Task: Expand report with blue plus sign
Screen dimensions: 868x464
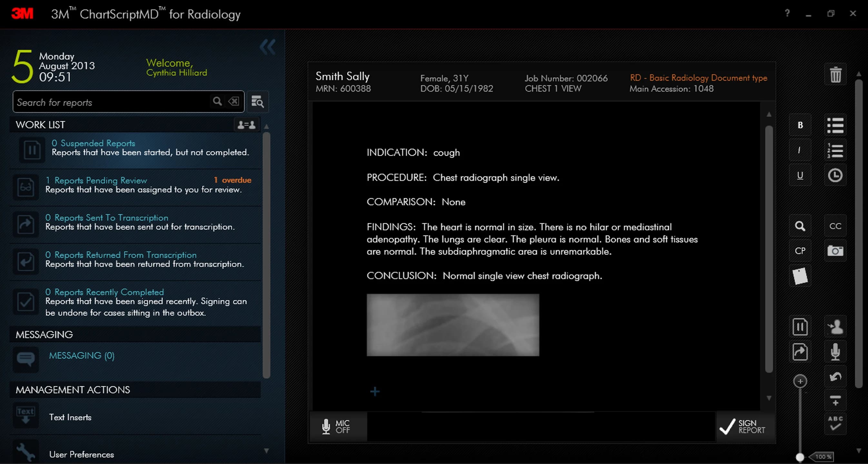Action: [375, 391]
